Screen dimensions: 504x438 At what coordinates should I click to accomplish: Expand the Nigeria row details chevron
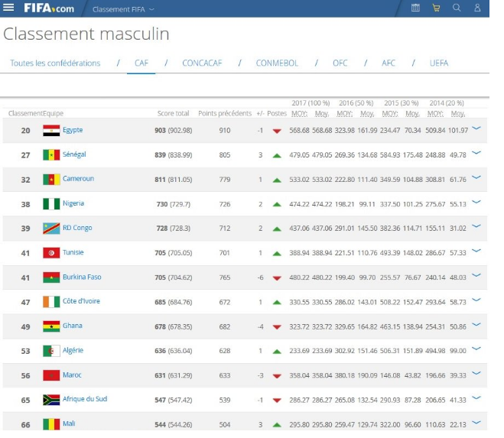[476, 202]
